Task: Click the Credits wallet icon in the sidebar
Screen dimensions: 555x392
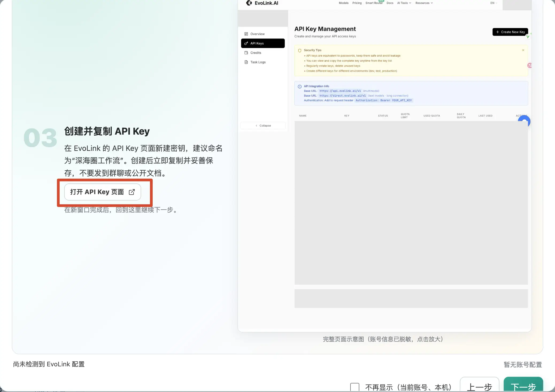Action: [246, 53]
